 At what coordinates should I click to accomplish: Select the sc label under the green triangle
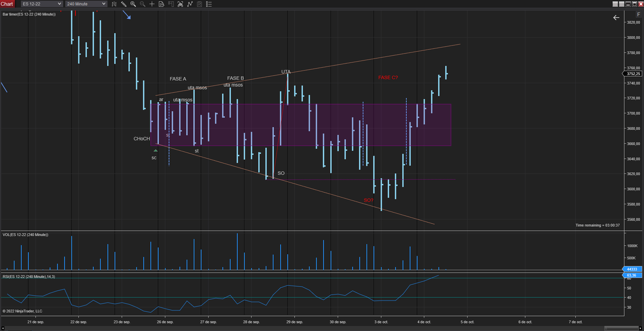154,158
